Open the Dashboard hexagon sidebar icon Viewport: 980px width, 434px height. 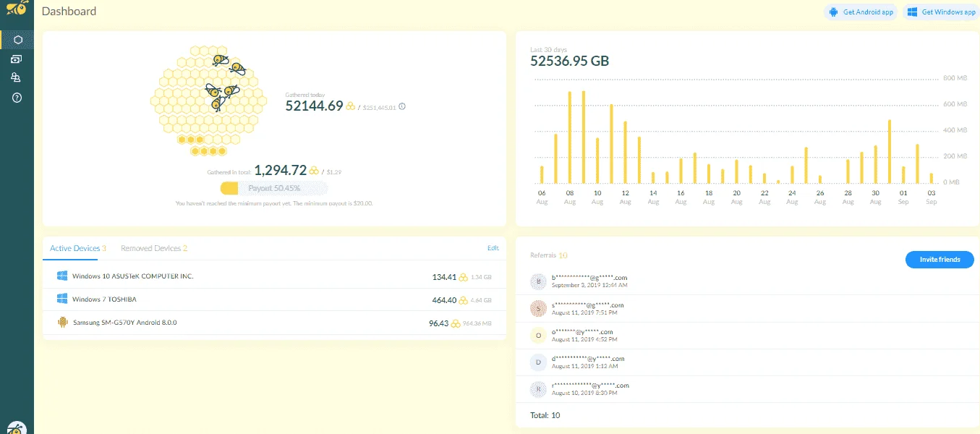[17, 40]
